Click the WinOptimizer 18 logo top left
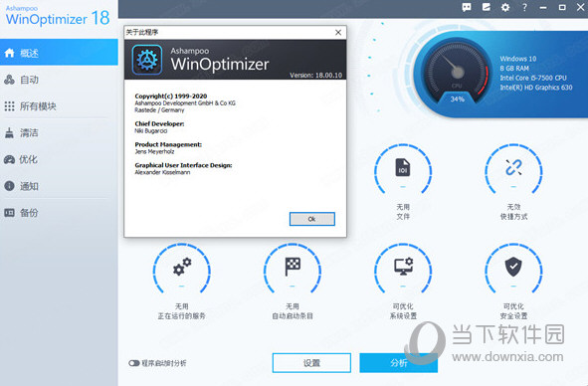588x386 pixels. [58, 17]
